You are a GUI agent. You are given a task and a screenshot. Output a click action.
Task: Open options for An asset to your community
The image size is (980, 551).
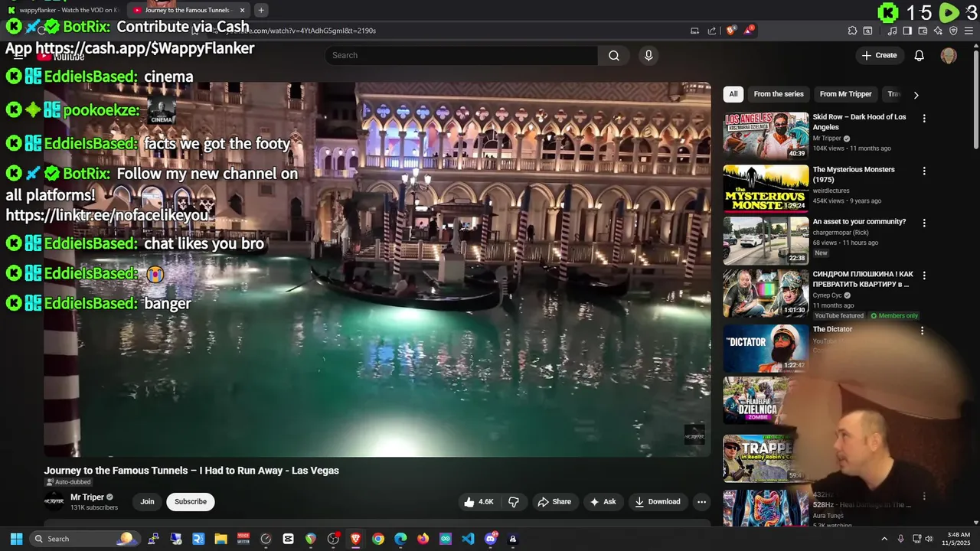click(924, 223)
